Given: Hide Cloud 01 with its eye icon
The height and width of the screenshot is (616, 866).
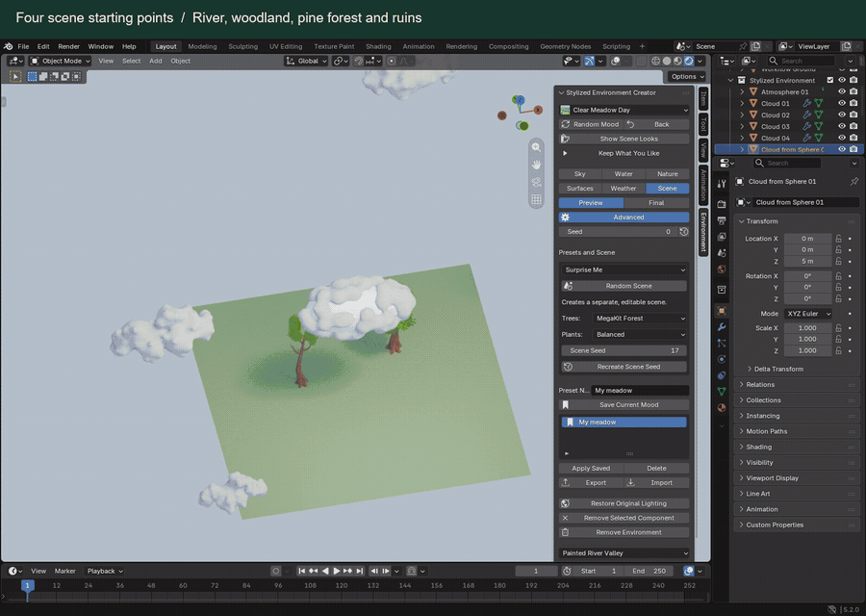Looking at the screenshot, I should (x=842, y=103).
